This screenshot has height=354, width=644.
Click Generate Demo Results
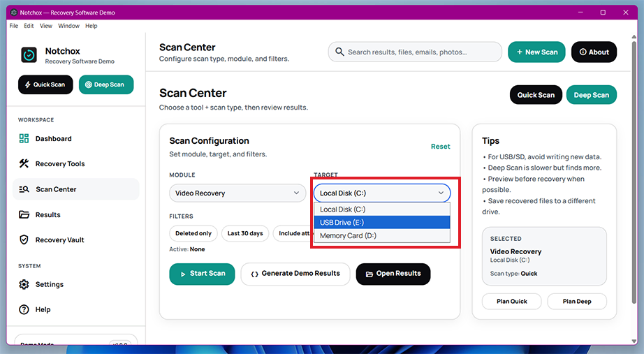[295, 274]
